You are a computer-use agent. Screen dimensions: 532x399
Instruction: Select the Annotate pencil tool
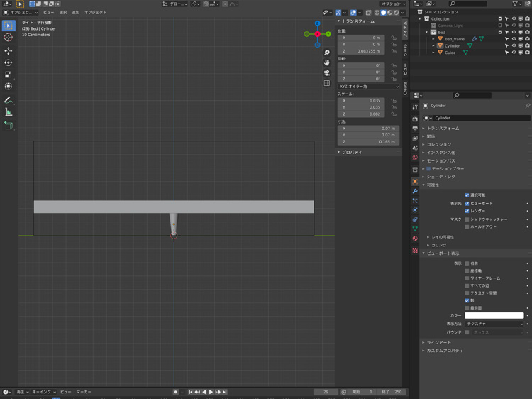9,100
